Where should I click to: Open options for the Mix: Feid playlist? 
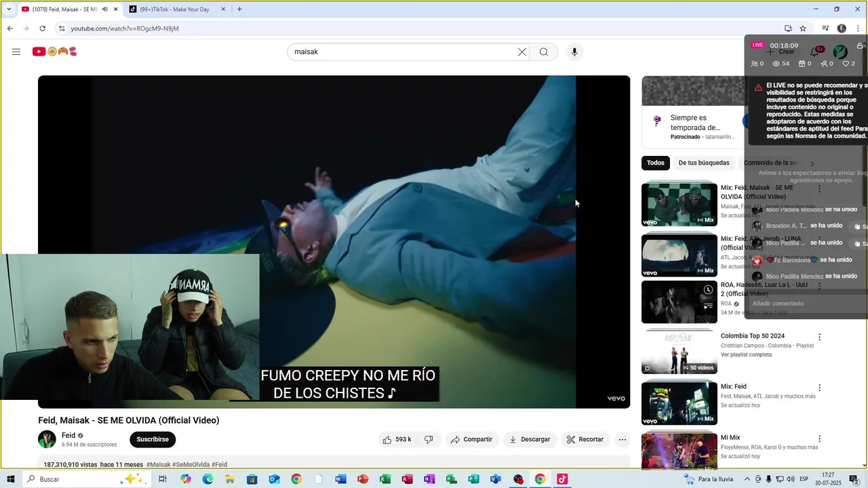pos(819,388)
